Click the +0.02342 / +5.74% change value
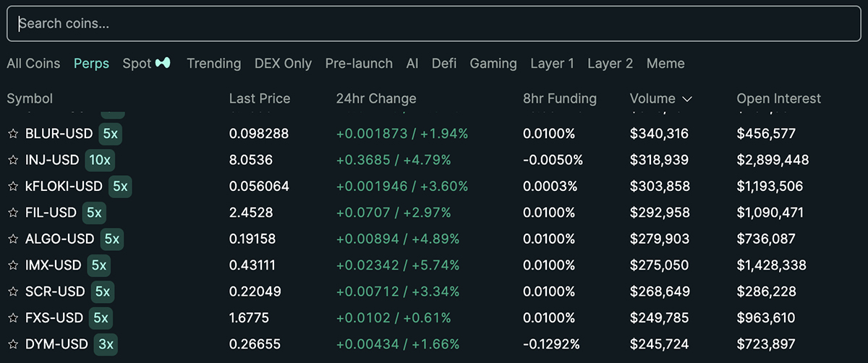 (x=398, y=265)
